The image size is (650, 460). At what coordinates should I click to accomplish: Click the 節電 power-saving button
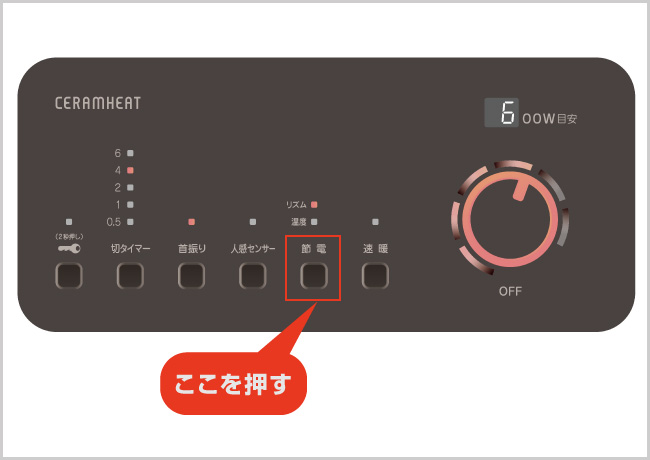pyautogui.click(x=314, y=276)
